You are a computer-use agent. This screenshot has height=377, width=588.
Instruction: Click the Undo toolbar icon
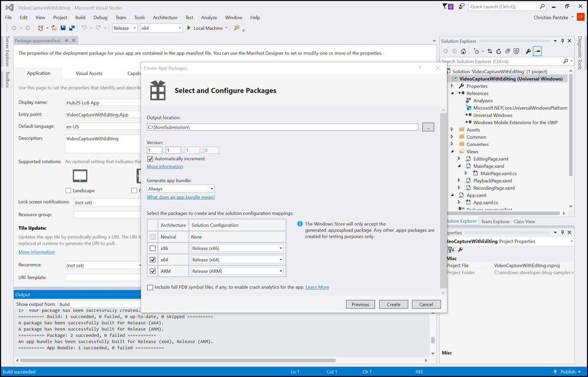click(84, 28)
